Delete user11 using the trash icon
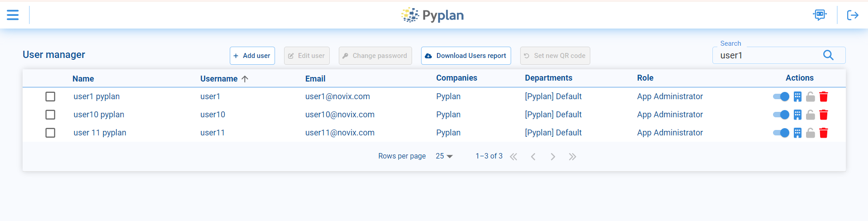 tap(823, 133)
